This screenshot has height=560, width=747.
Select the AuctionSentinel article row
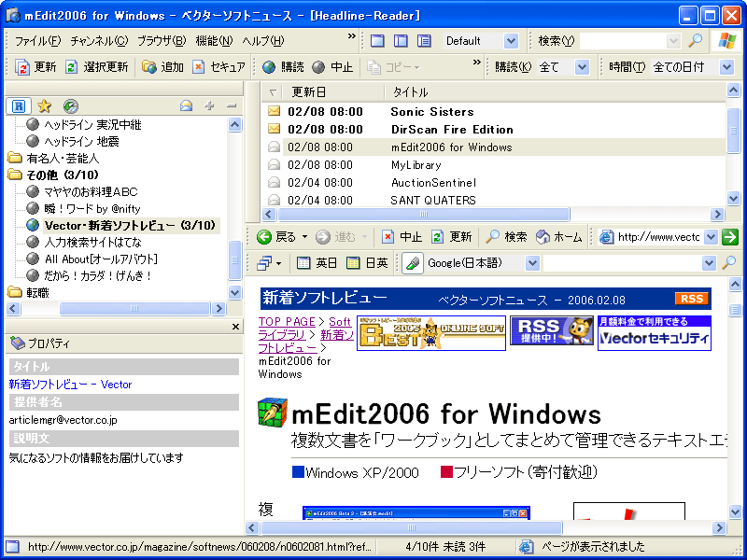[x=493, y=182]
